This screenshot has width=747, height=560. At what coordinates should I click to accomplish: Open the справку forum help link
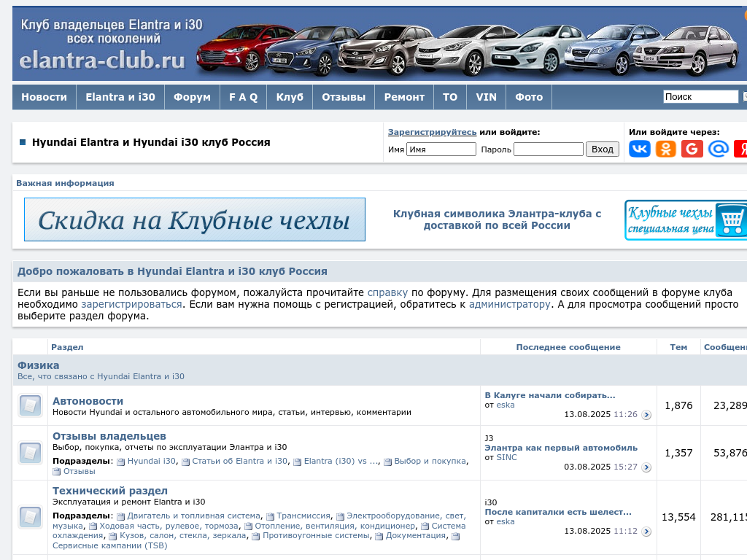pos(387,292)
